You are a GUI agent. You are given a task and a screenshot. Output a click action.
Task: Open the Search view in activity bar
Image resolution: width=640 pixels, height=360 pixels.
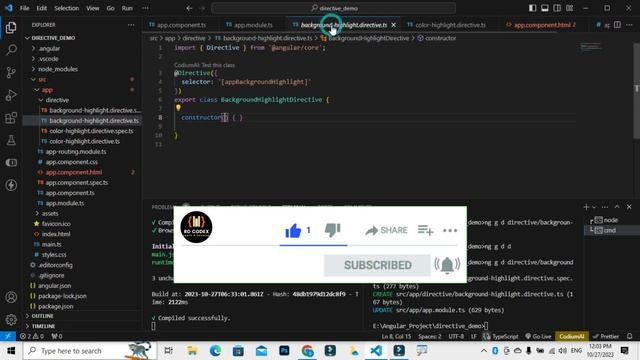[11, 50]
